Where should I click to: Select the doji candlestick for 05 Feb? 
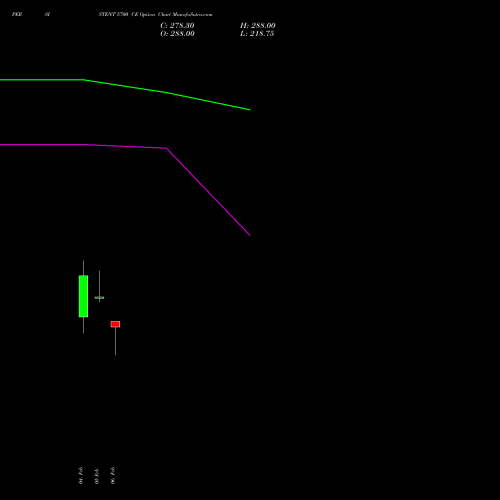pyautogui.click(x=99, y=297)
